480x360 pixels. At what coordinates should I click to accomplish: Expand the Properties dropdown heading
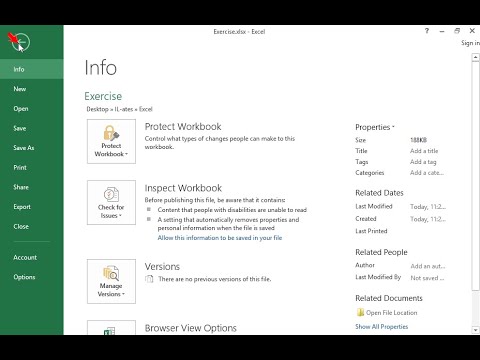375,127
